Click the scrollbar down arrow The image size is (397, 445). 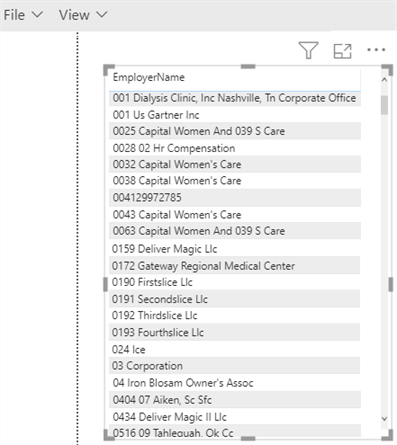[x=384, y=419]
